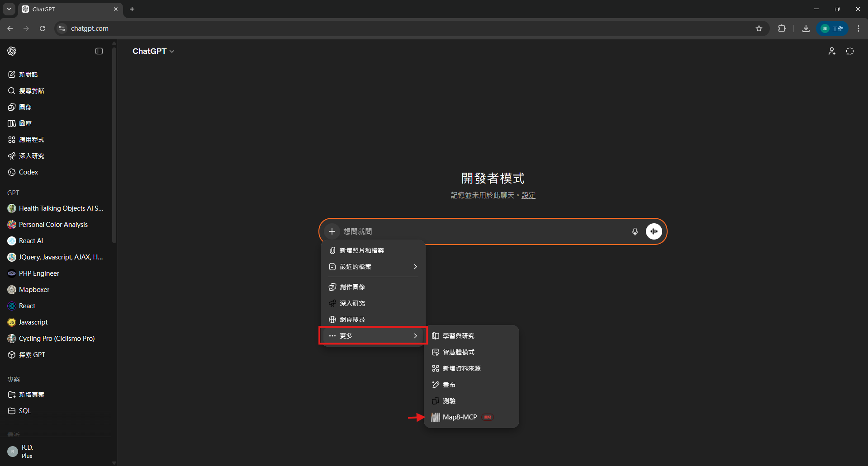The width and height of the screenshot is (868, 466).
Task: Explore GPTs via 探索 GPT
Action: (55, 355)
